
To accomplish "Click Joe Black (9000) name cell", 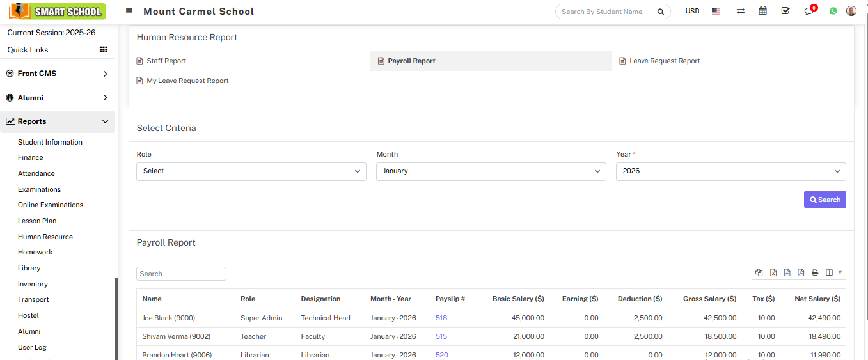I will [168, 318].
